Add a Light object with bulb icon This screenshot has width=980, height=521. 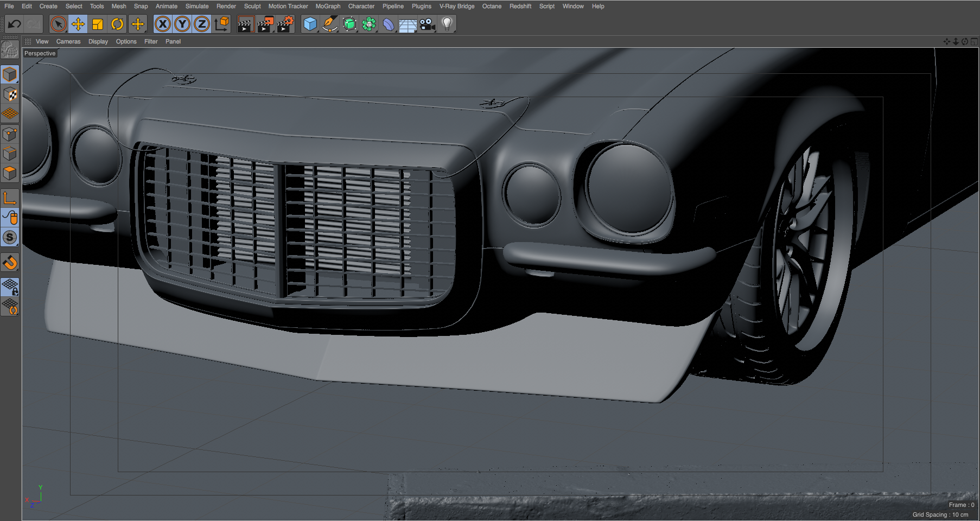[x=447, y=24]
